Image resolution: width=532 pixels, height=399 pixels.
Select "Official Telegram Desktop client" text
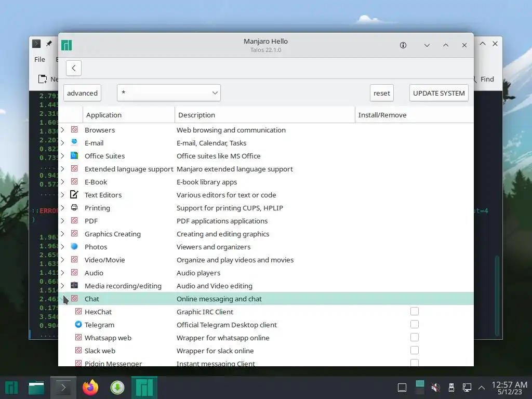[227, 325]
